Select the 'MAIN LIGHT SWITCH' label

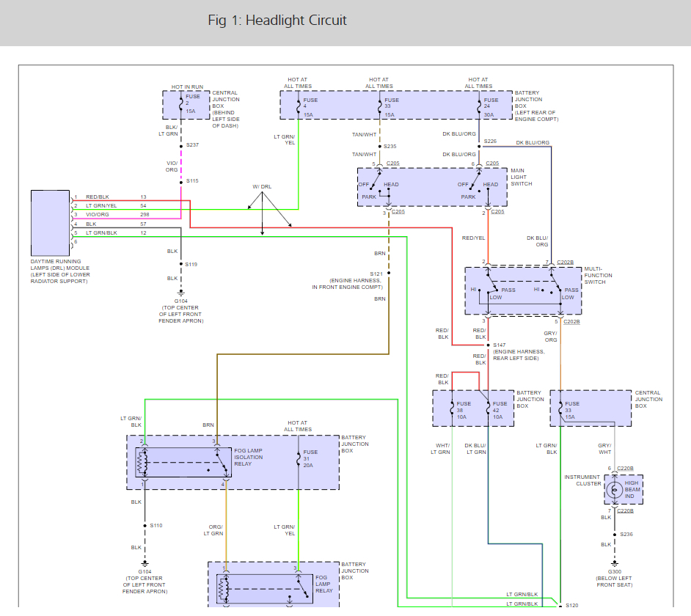522,177
